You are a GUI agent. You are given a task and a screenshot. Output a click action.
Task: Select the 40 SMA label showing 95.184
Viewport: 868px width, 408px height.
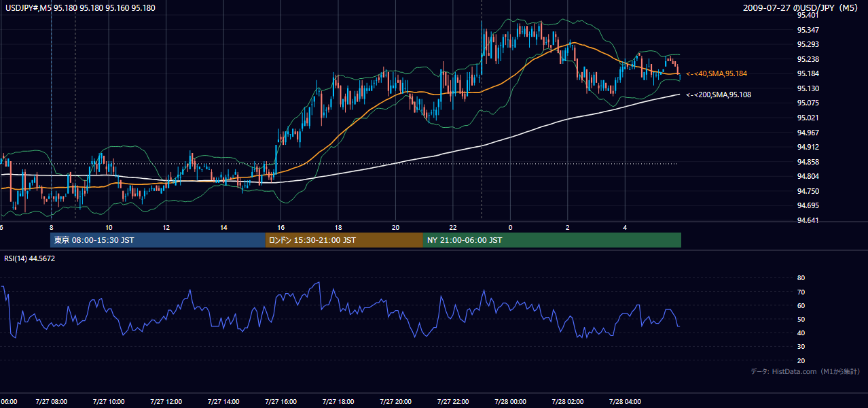pos(718,73)
